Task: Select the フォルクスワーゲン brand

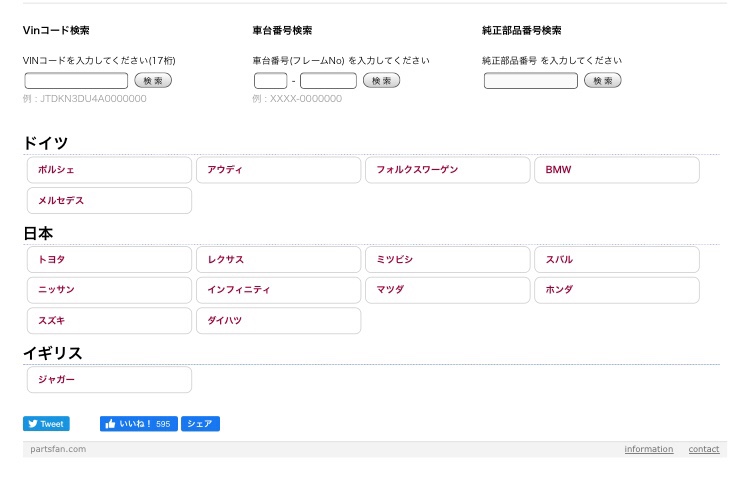Action: click(448, 170)
